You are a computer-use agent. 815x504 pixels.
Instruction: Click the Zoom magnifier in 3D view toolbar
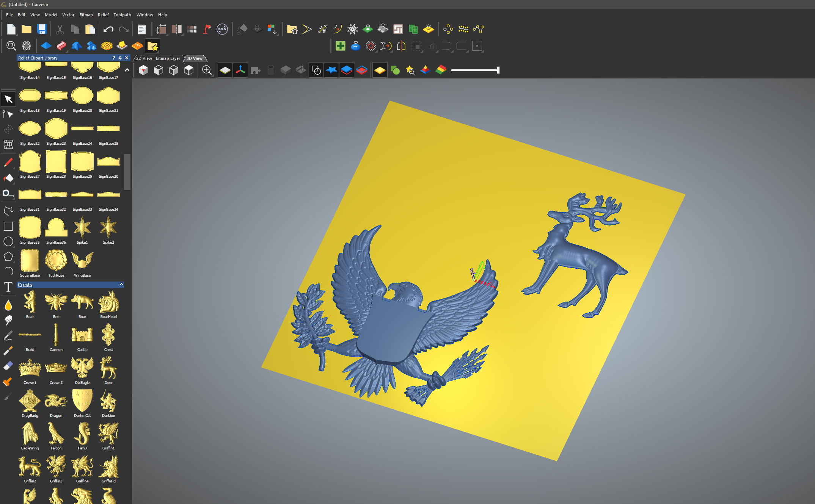(x=207, y=70)
